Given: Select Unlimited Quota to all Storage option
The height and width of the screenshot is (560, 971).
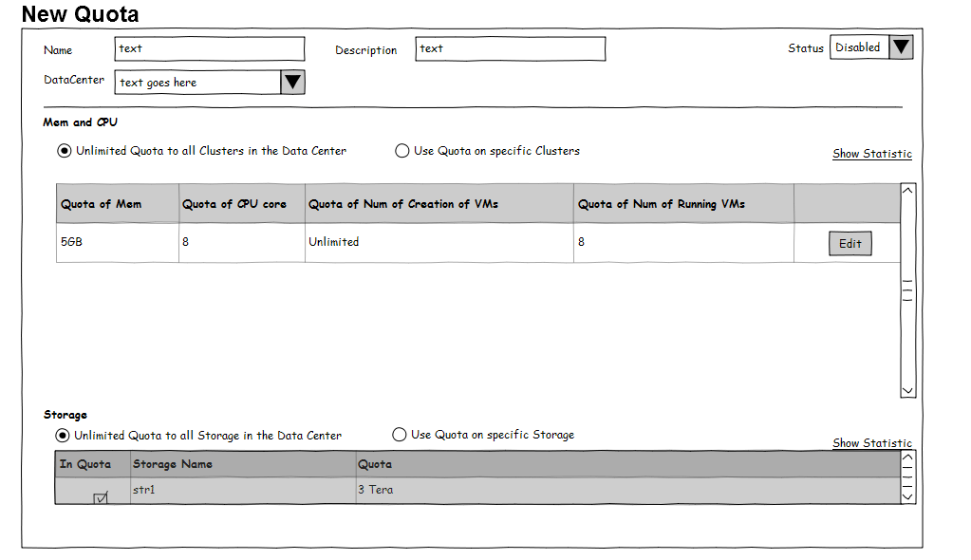Looking at the screenshot, I should tap(63, 436).
